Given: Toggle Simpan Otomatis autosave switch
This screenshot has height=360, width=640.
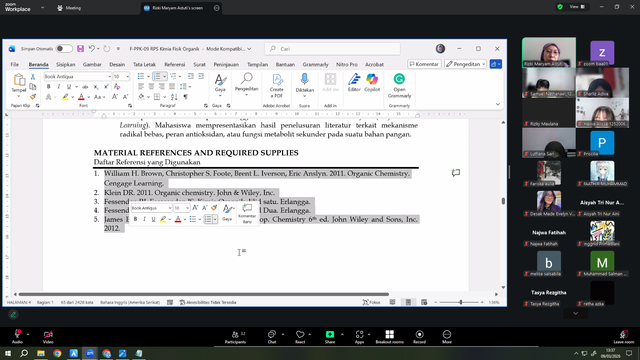Looking at the screenshot, I should [x=64, y=49].
